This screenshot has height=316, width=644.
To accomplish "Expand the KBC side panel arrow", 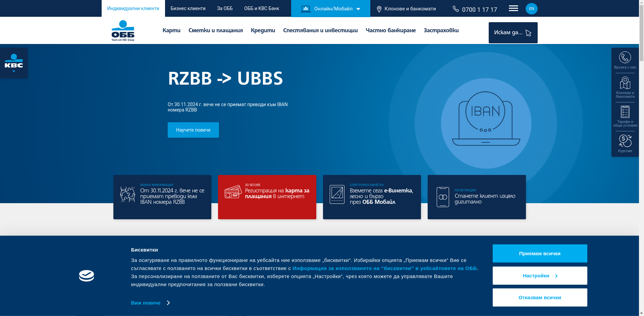I will [x=14, y=71].
